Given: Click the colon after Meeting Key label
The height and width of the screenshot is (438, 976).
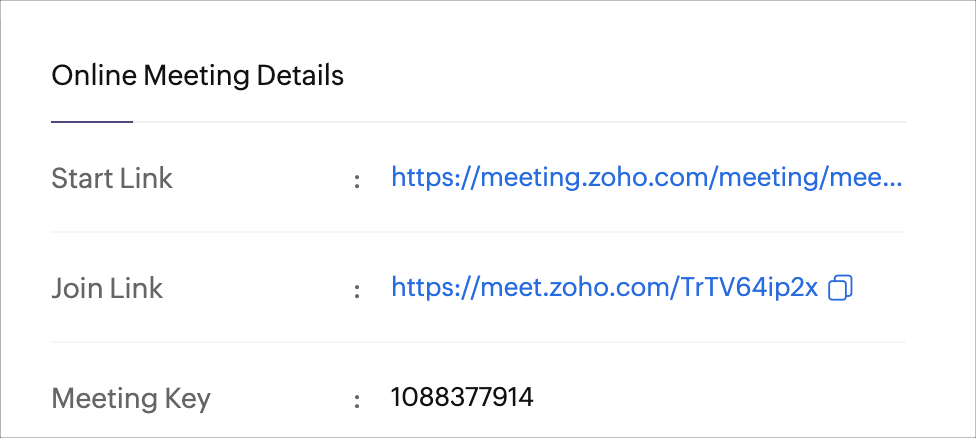Looking at the screenshot, I should pos(357,399).
